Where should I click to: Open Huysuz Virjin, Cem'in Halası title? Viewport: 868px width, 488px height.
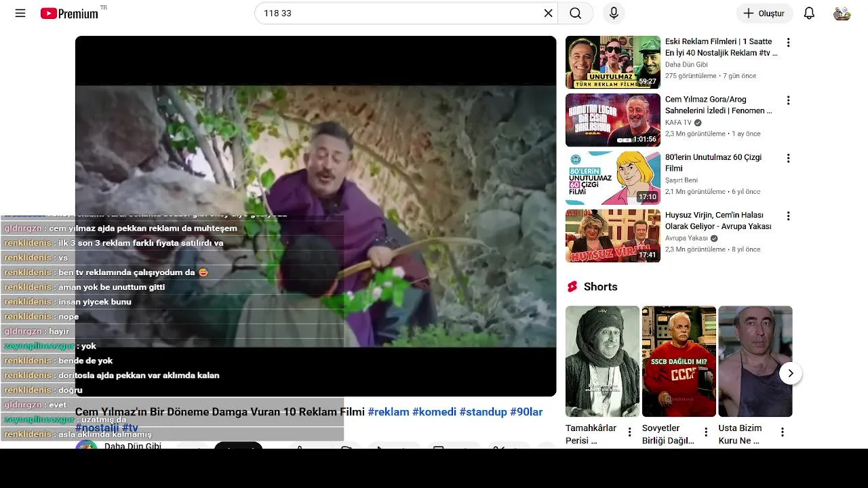click(718, 221)
